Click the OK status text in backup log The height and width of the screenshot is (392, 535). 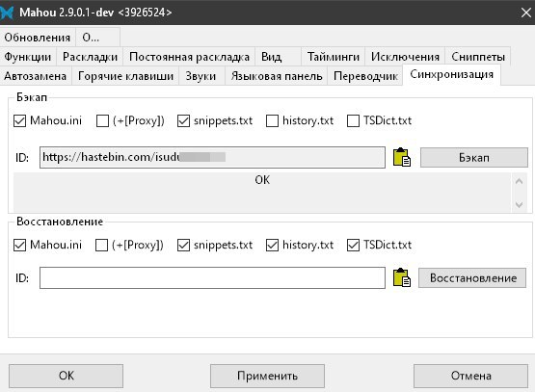[262, 180]
